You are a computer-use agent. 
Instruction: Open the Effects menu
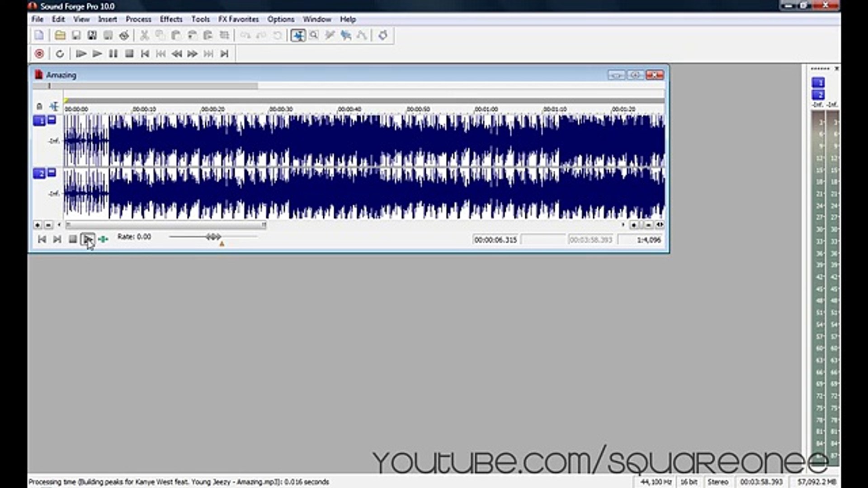coord(171,19)
